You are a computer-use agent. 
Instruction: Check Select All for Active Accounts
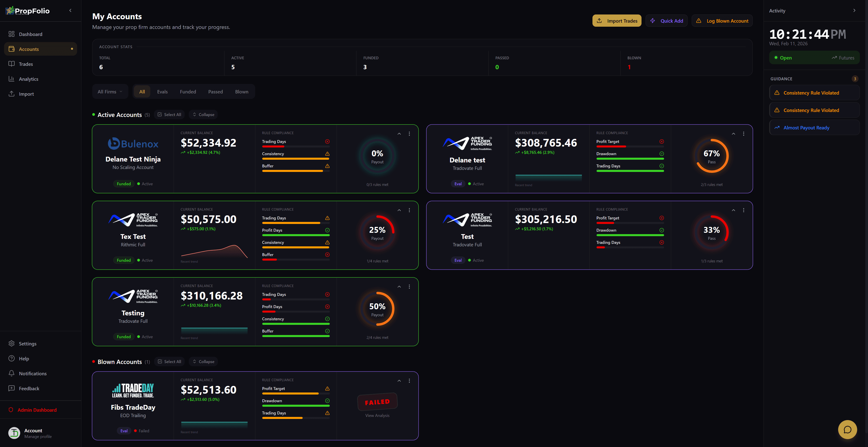[169, 115]
